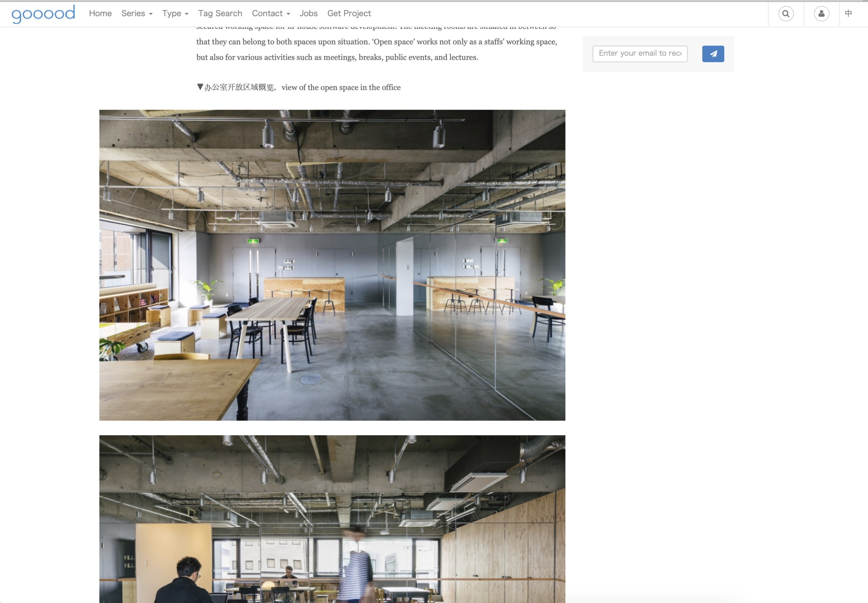The image size is (868, 603).
Task: Open the second photo with walking person
Action: click(332, 519)
